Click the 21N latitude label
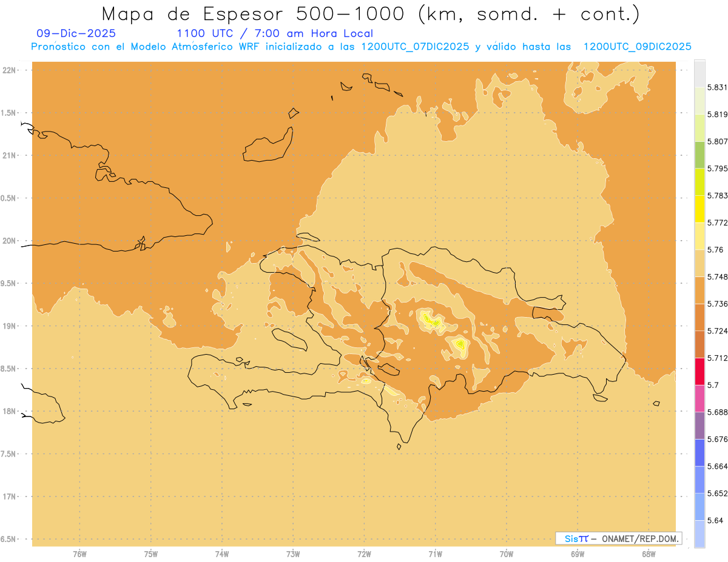The width and height of the screenshot is (728, 562). point(10,155)
